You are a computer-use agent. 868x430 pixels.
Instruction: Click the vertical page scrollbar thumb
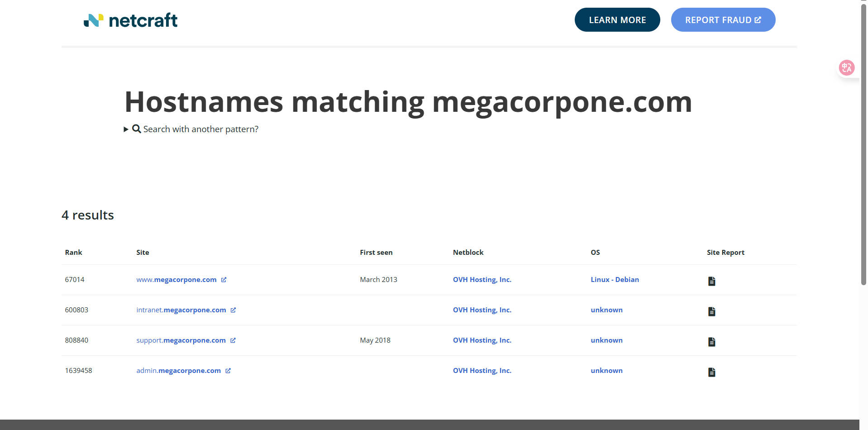[x=863, y=145]
